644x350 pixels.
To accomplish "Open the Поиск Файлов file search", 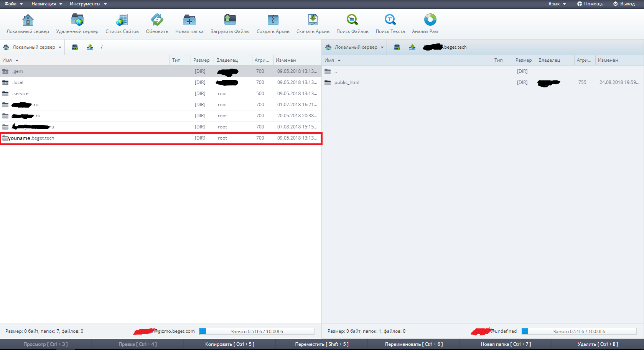I will click(x=352, y=20).
